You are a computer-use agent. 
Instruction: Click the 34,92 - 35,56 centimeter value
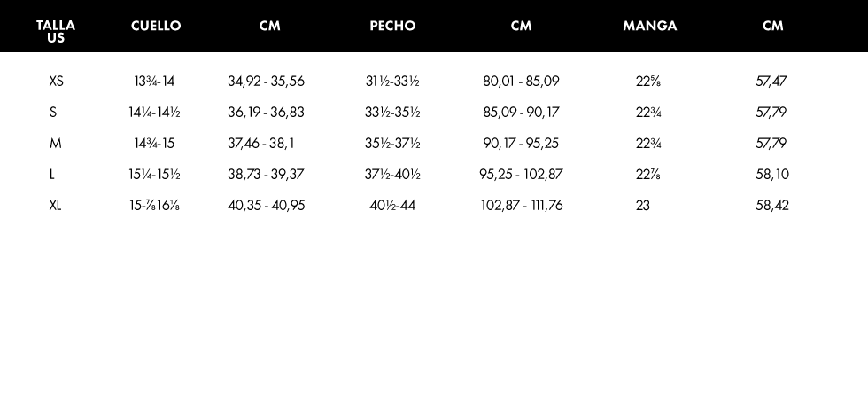(266, 82)
